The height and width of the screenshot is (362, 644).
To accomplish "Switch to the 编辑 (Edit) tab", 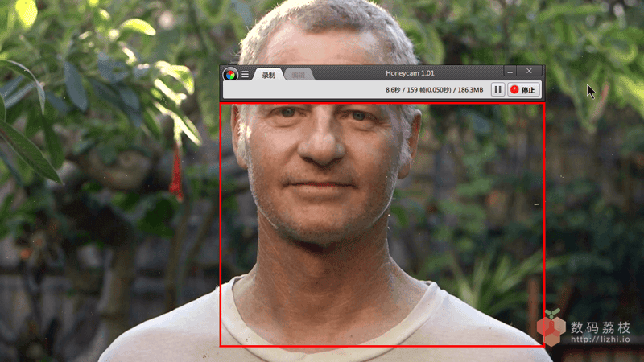I will pyautogui.click(x=299, y=75).
